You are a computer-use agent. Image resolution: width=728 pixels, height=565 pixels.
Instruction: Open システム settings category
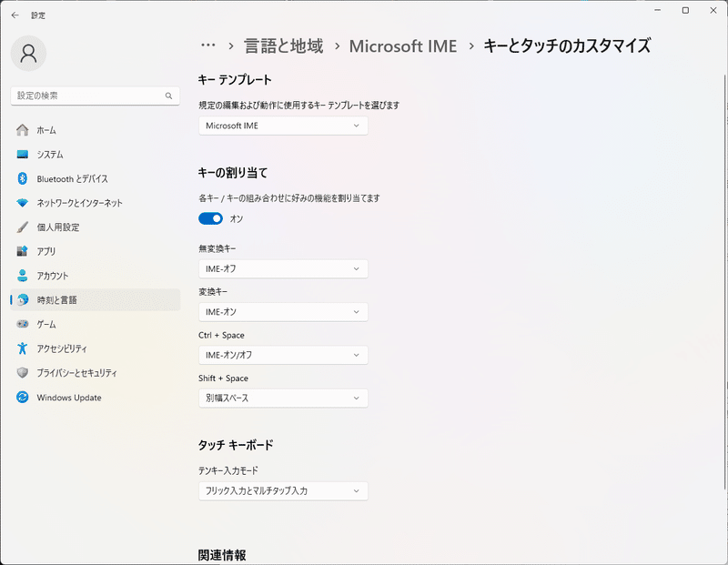click(96, 154)
